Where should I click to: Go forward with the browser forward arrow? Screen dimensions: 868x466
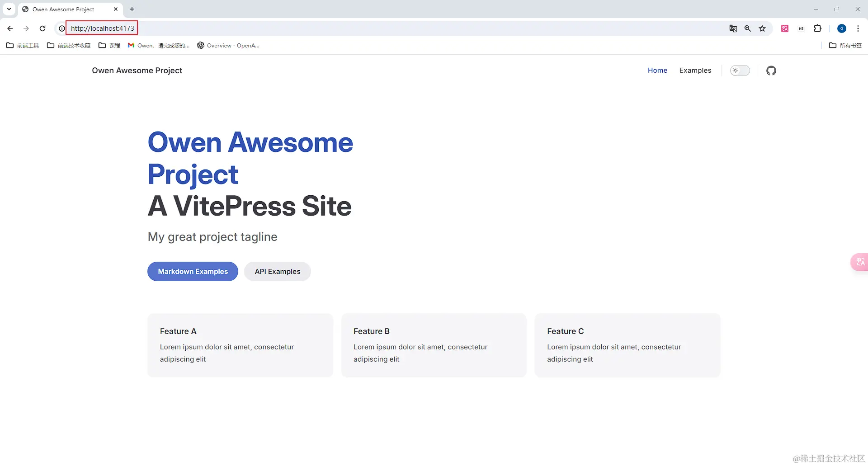click(x=26, y=28)
